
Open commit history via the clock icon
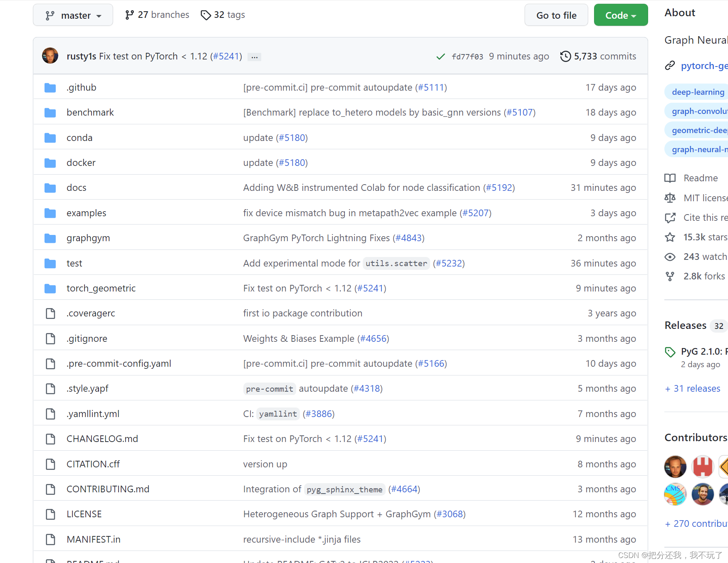point(565,56)
